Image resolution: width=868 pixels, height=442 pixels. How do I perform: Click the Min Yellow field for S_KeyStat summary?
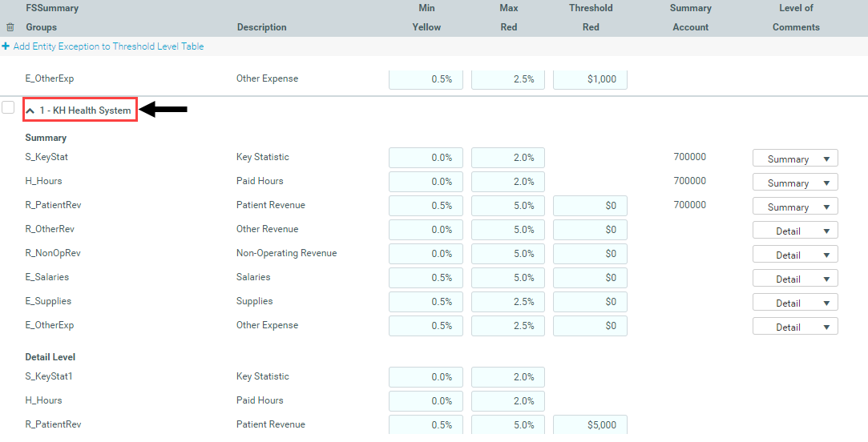pos(426,158)
